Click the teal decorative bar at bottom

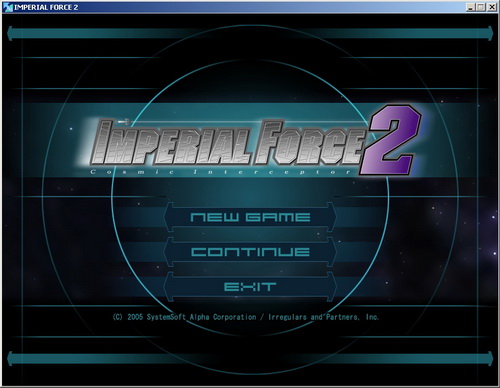pos(250,358)
